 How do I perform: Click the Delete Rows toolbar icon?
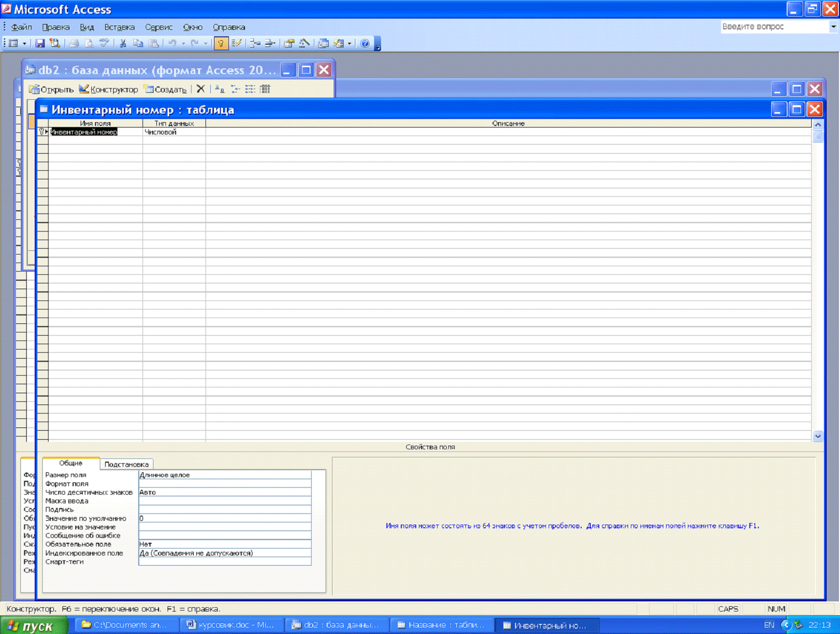click(x=270, y=44)
